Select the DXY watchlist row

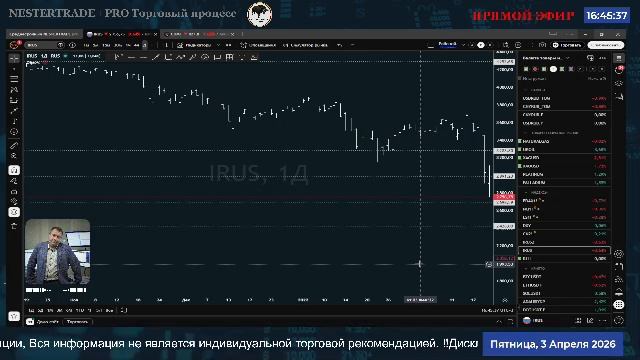click(564, 225)
